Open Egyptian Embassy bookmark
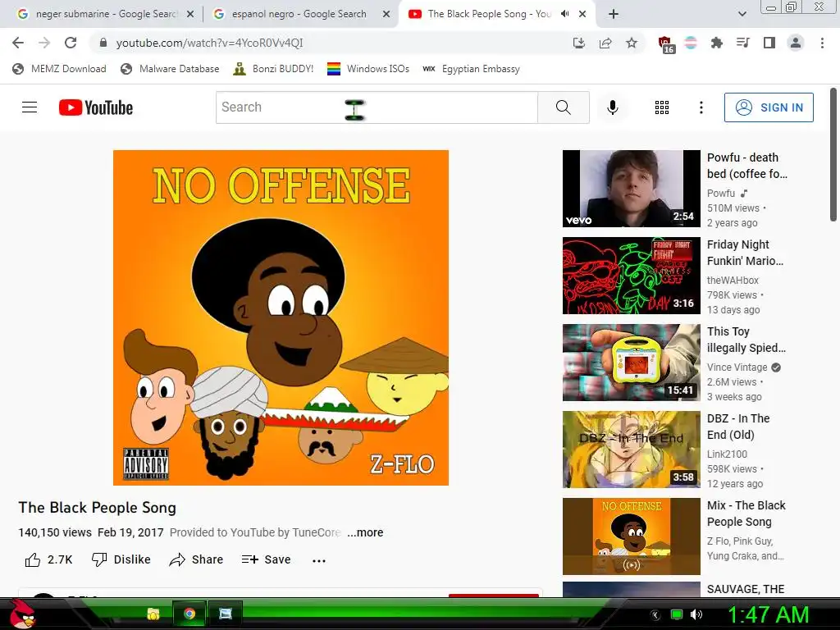Screen dimensions: 840x630 (471, 69)
